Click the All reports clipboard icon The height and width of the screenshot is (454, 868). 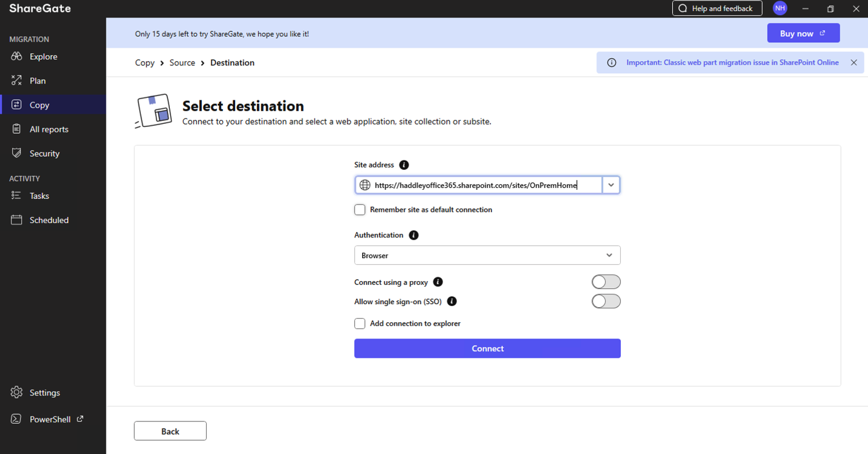(16, 129)
